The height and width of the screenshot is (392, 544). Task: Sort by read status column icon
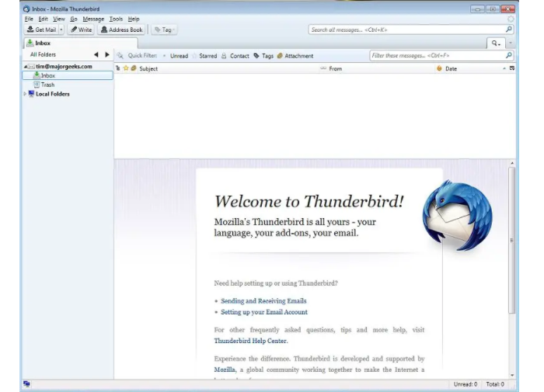pos(323,68)
